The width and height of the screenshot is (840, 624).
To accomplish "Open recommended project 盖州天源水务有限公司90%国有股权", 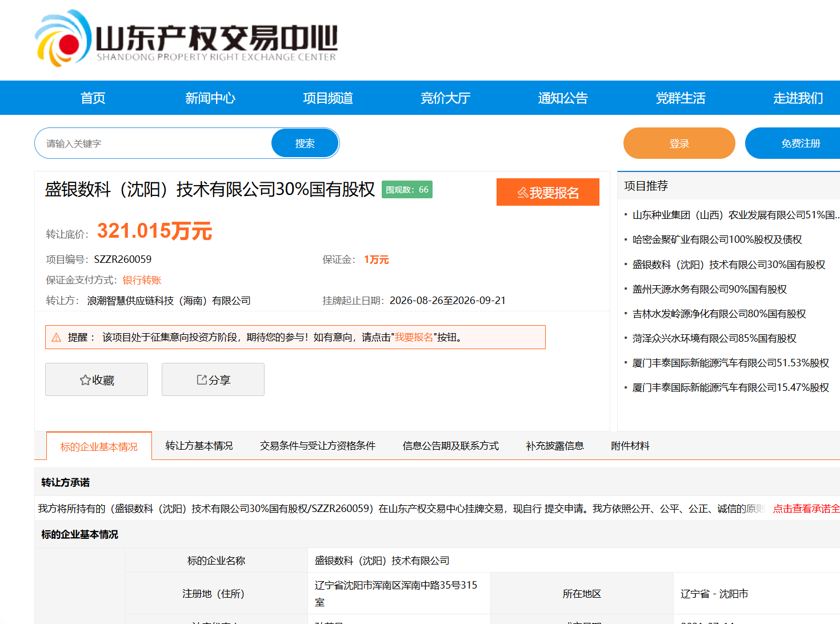I will pos(710,289).
